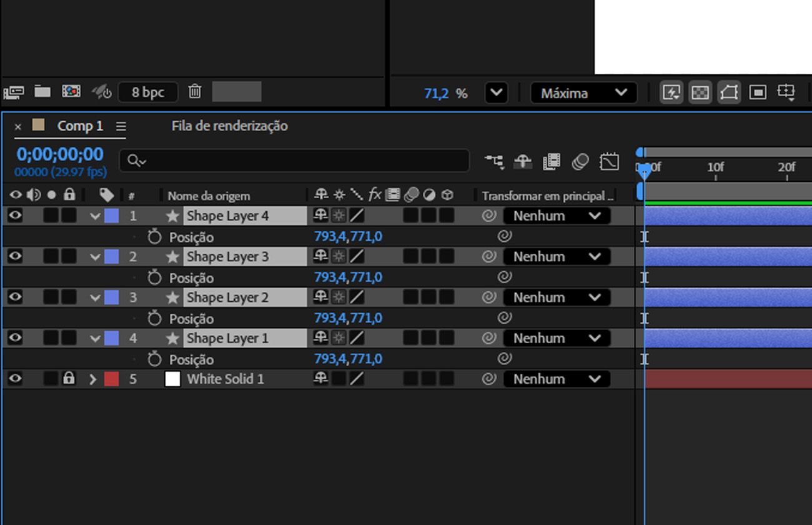Open grid and guide options
812x525 pixels.
coord(786,93)
